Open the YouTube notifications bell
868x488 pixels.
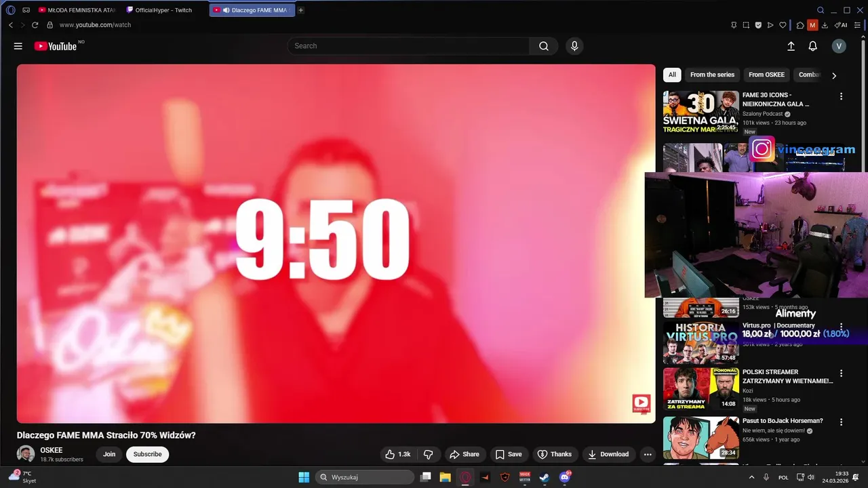[x=812, y=46]
